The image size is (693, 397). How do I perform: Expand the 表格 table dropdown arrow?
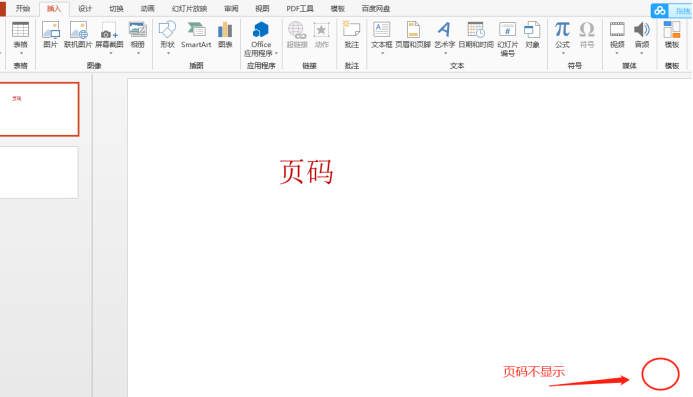(20, 53)
